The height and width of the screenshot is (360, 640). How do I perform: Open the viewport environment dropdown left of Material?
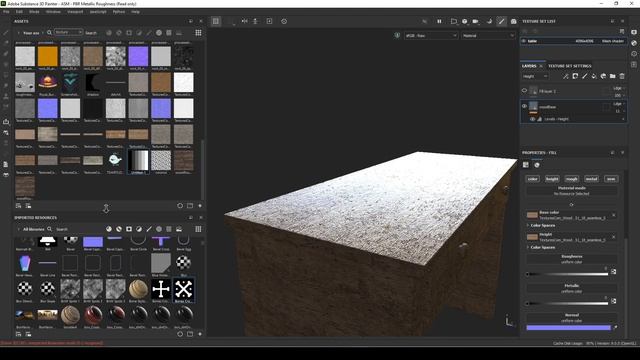(431, 36)
